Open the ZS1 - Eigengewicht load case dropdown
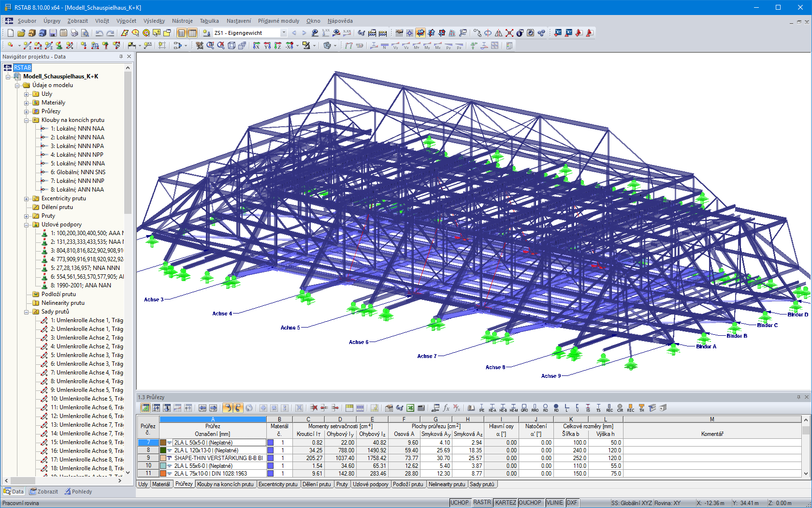The height and width of the screenshot is (508, 812). pyautogui.click(x=283, y=33)
